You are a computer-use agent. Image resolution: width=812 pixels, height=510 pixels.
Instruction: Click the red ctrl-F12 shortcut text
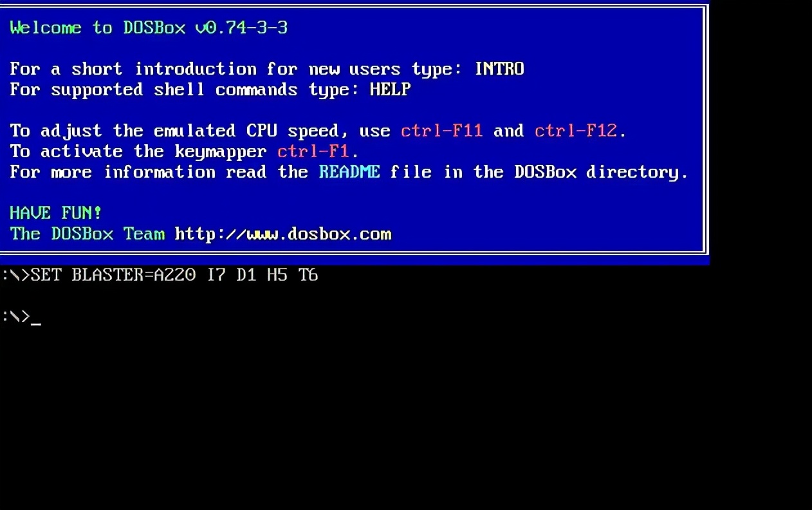(x=575, y=131)
